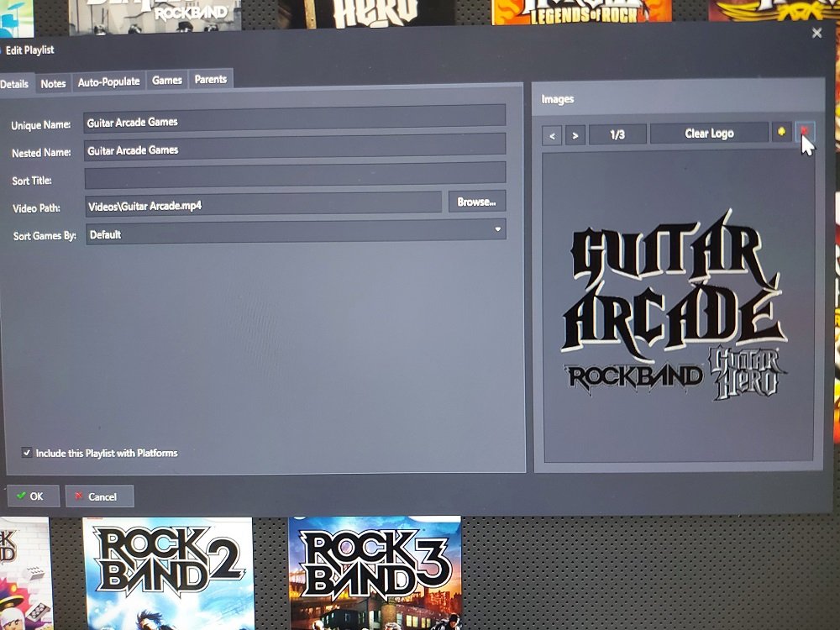Open the Sort Games By dropdown
The image size is (840, 630).
click(296, 234)
